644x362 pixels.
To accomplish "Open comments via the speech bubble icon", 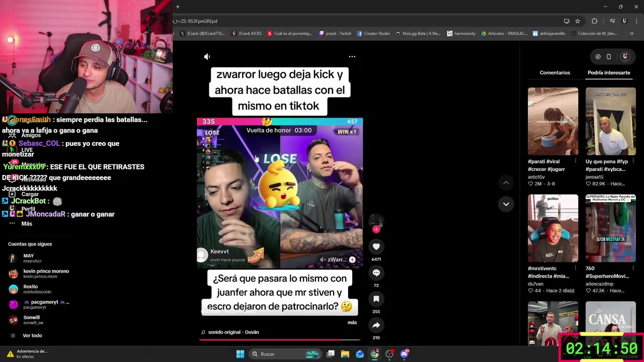I will click(376, 273).
